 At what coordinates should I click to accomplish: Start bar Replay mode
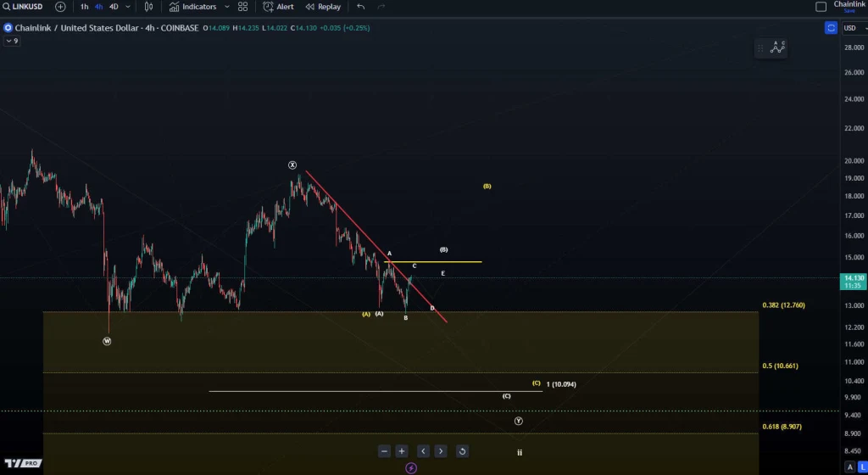[x=323, y=7]
